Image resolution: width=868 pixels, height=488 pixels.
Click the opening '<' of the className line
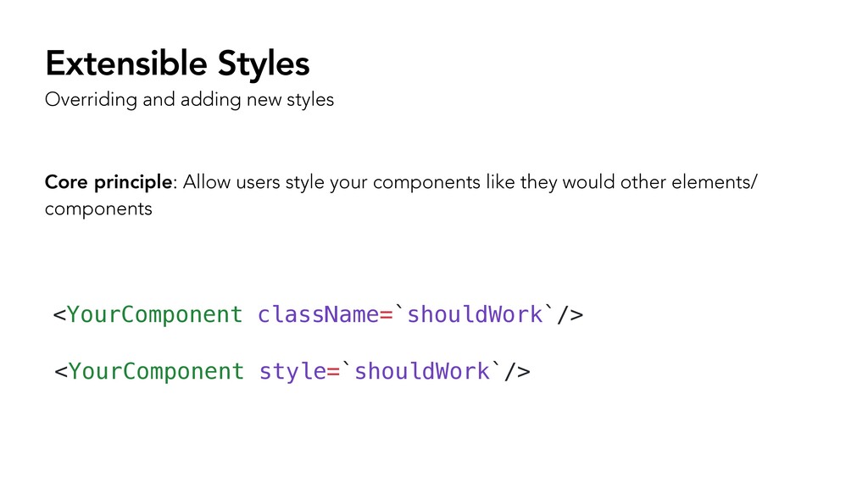59,315
